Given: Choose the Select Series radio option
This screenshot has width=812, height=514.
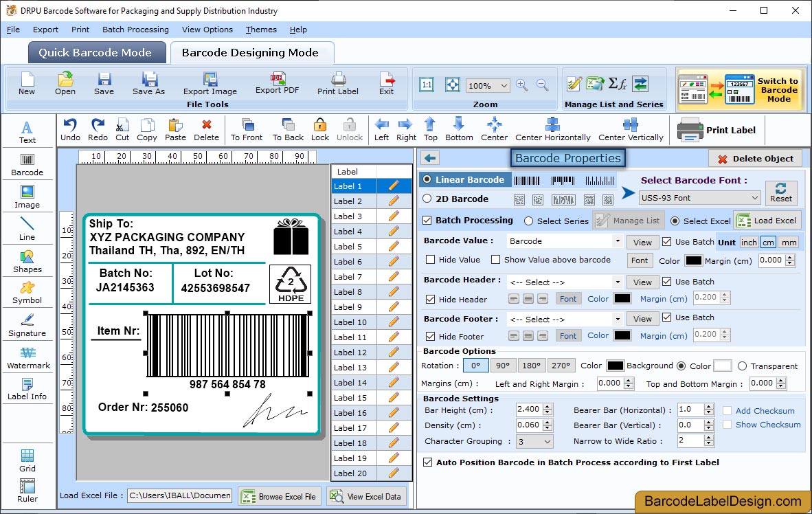Looking at the screenshot, I should 528,221.
